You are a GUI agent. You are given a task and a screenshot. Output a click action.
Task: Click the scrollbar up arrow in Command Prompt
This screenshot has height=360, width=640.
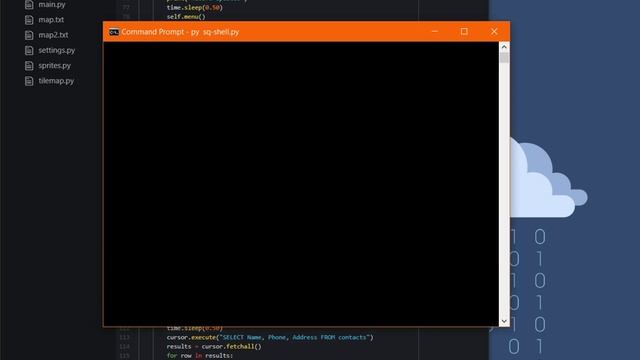click(504, 47)
